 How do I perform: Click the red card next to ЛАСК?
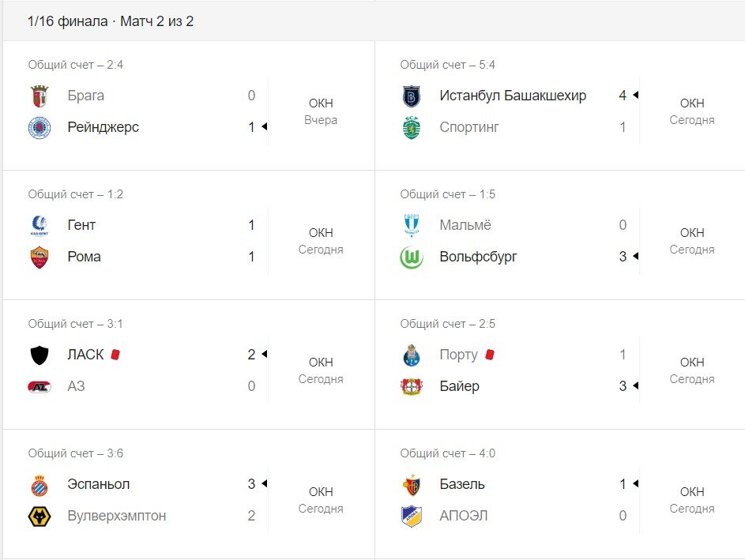click(x=115, y=355)
